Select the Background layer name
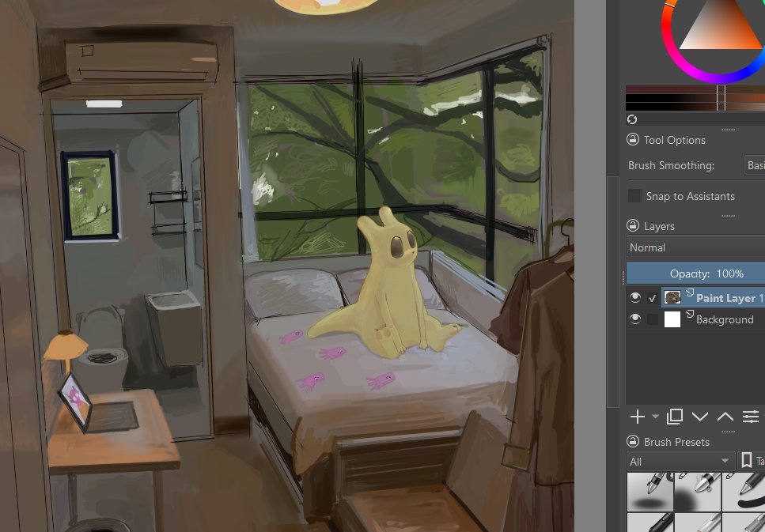Viewport: 765px width, 532px height. (725, 319)
